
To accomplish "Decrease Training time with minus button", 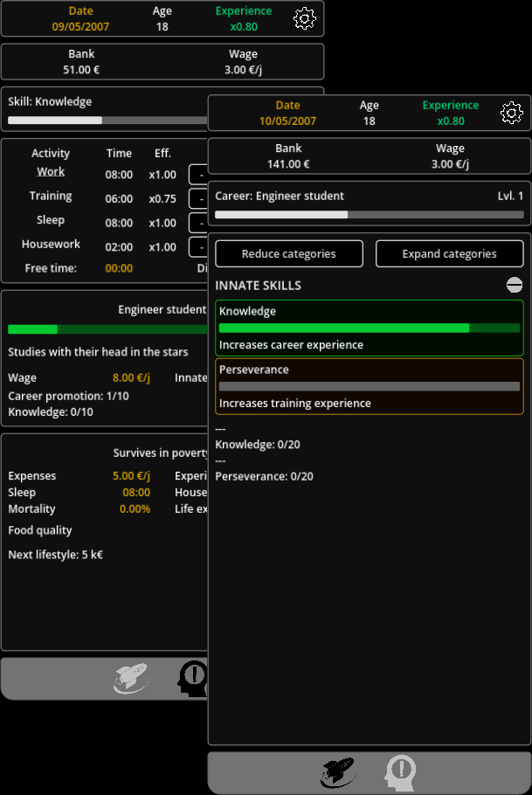I will coord(199,199).
